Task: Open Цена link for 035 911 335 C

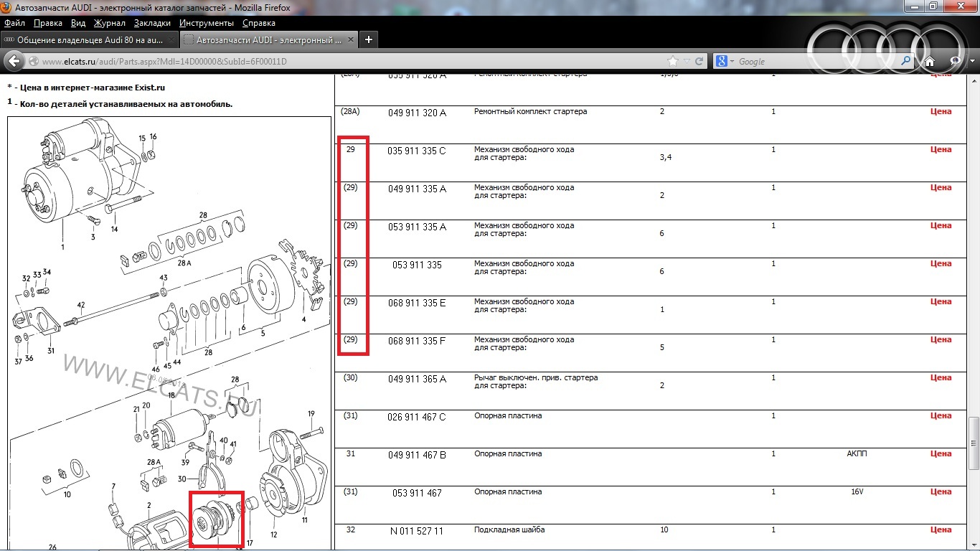Action: tap(941, 150)
